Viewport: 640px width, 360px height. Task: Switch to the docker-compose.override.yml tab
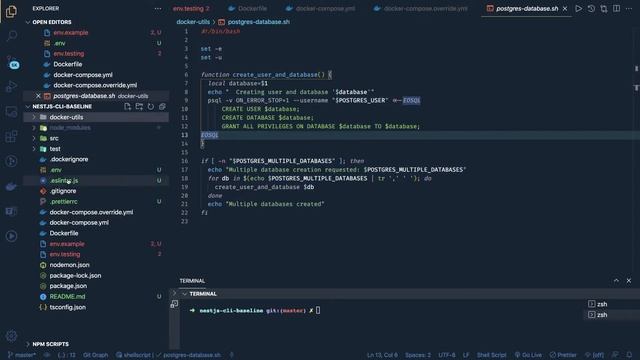[420, 9]
